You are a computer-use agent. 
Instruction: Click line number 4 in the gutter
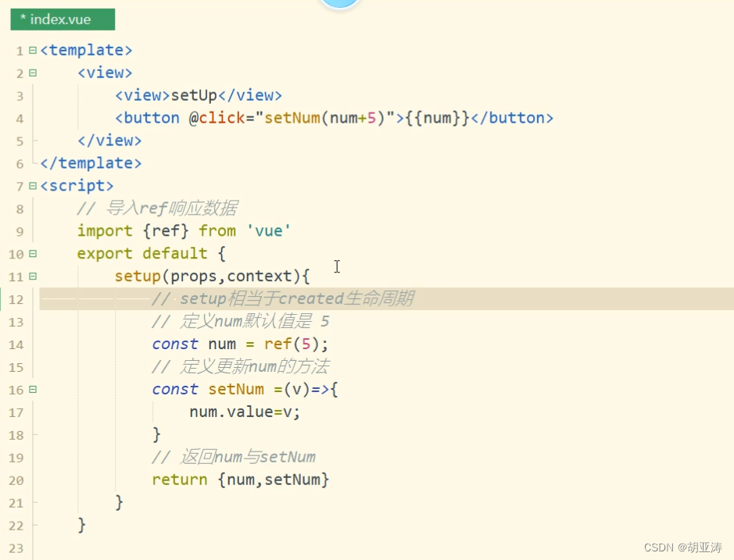(x=20, y=119)
